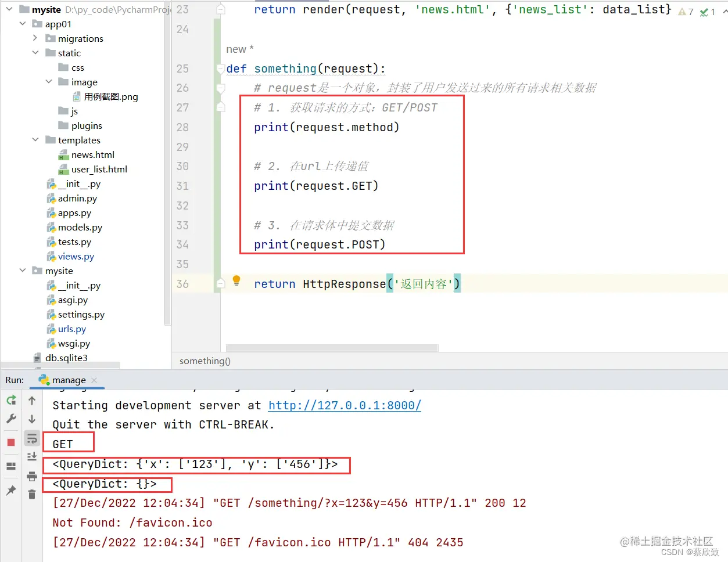Place cursor on print(request.method) line

click(x=327, y=127)
